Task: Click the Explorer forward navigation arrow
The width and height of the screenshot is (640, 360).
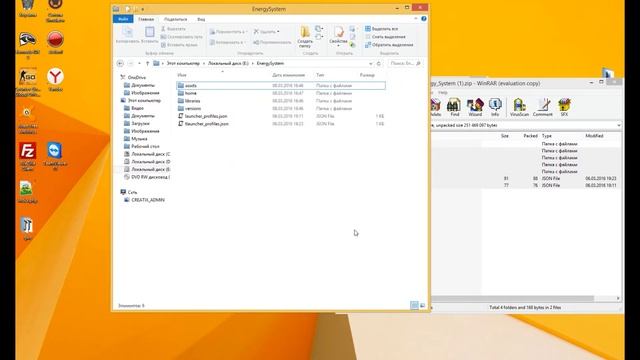Action: tap(131, 64)
